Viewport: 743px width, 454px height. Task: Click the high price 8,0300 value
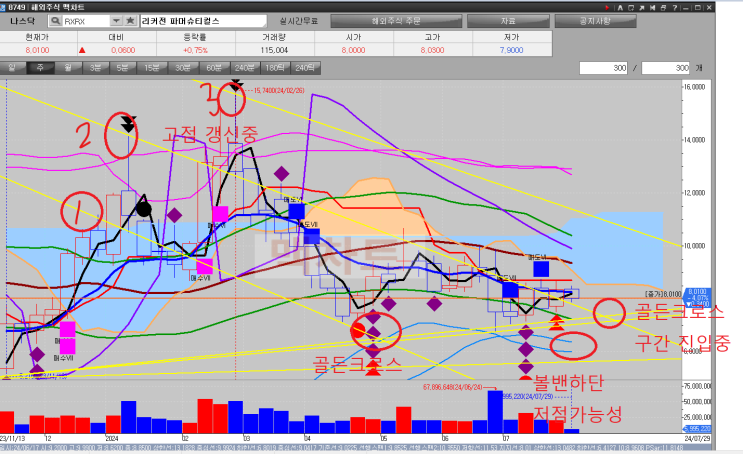pyautogui.click(x=432, y=50)
